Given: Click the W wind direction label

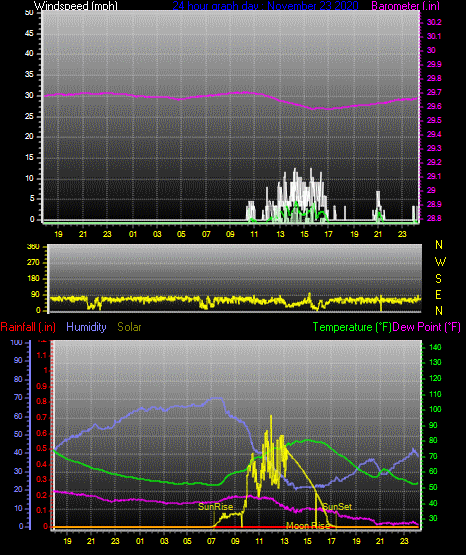Looking at the screenshot, I should (x=440, y=262).
